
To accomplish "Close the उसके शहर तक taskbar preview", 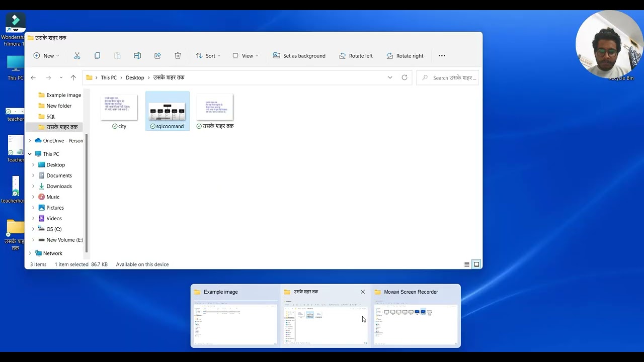I will click(x=363, y=292).
